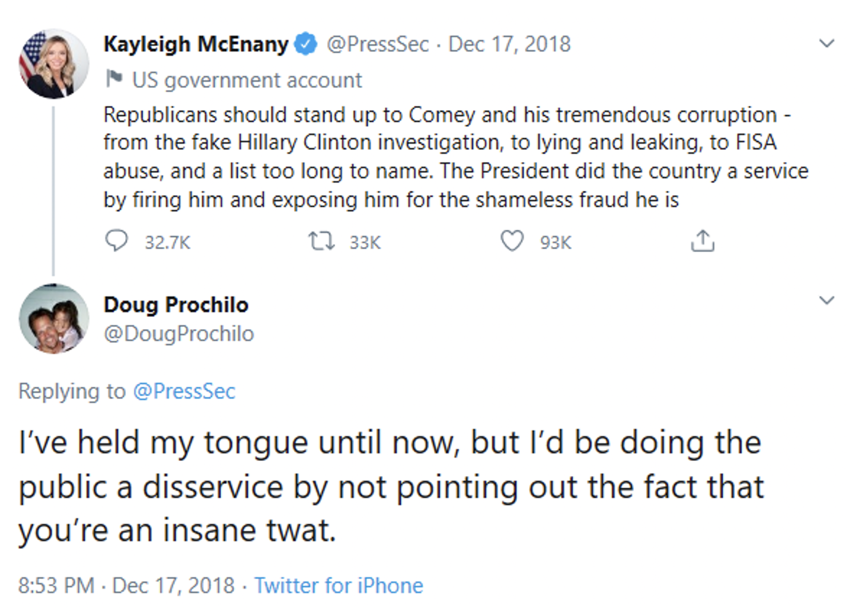Click the @PressSec handle beside the name
This screenshot has height=616, width=864.
(377, 44)
